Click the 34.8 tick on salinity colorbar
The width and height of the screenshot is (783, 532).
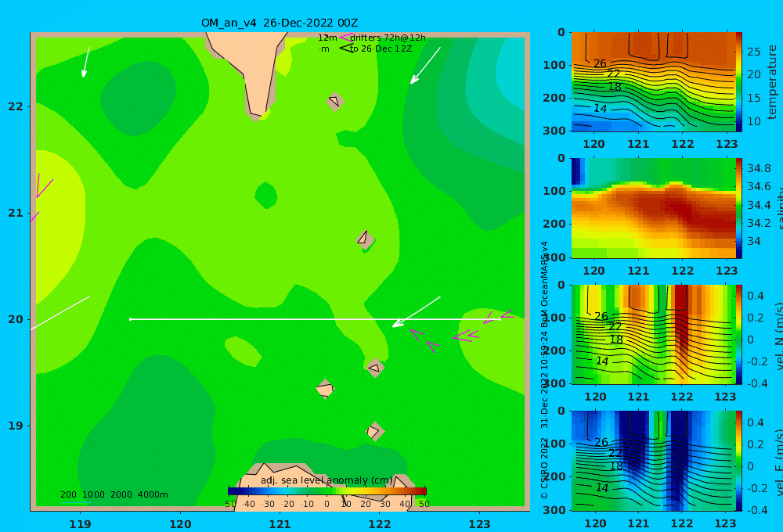click(x=759, y=168)
